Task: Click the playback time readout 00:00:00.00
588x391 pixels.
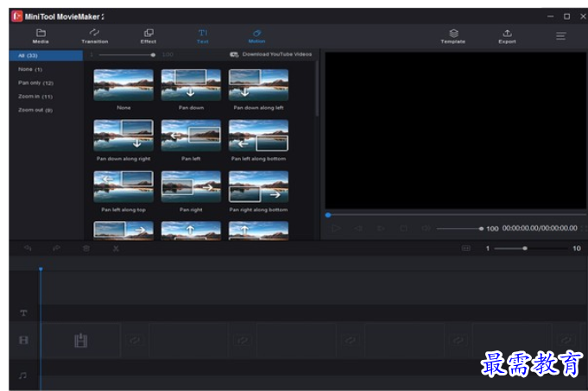Action: tap(540, 228)
